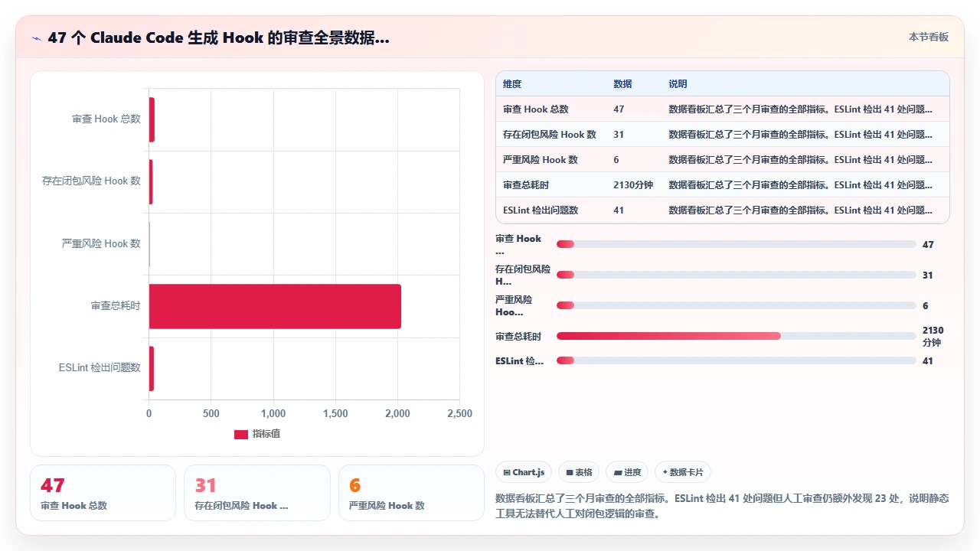
Task: Select the Chart.js tag chip
Action: pyautogui.click(x=524, y=472)
